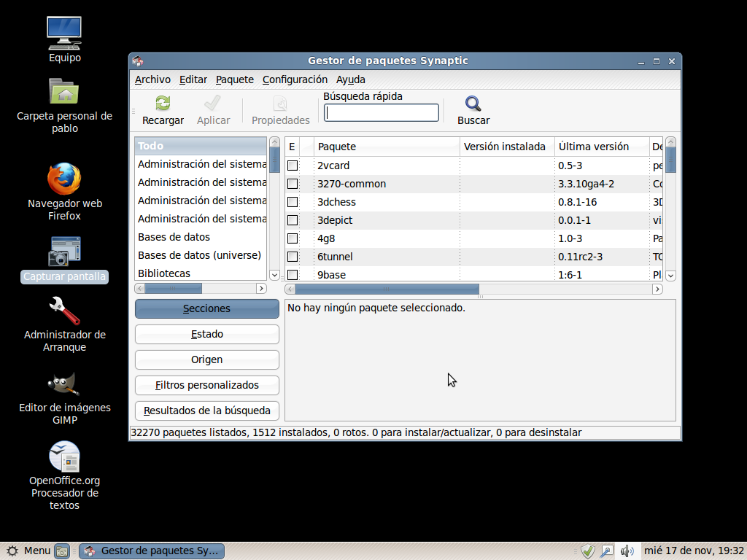This screenshot has height=560, width=747.
Task: Sort by Versión instalada column header
Action: click(x=508, y=147)
